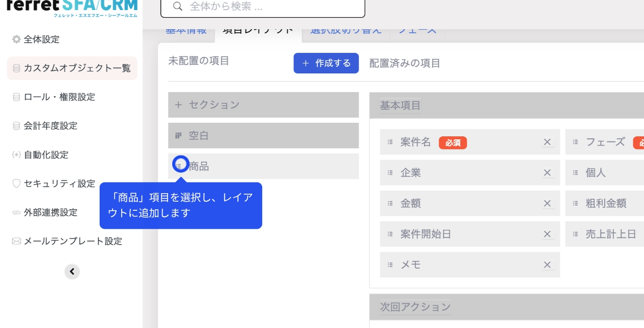The image size is (644, 328).
Task: Click the gear icon beside 全体設定
Action: (17, 39)
